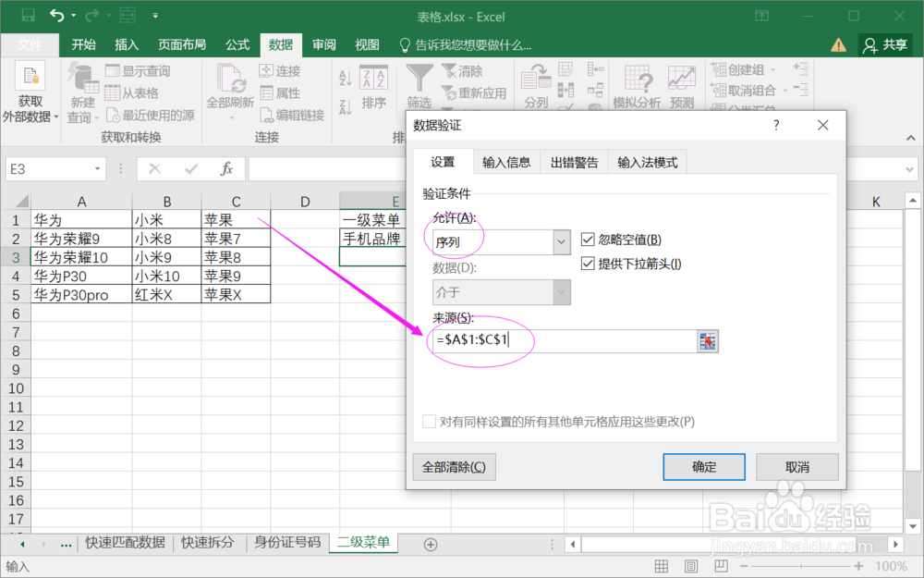Click the 取消 Cancel button
The height and width of the screenshot is (578, 924).
coord(796,467)
